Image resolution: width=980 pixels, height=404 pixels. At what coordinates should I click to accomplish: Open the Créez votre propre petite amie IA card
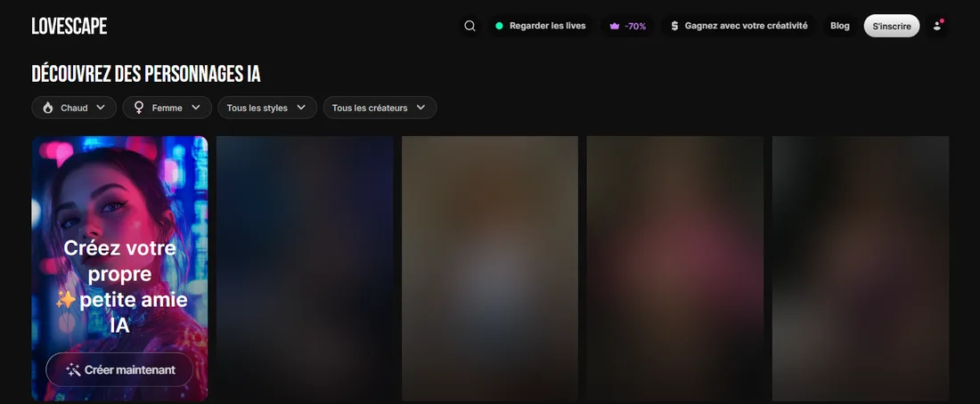[x=120, y=269]
